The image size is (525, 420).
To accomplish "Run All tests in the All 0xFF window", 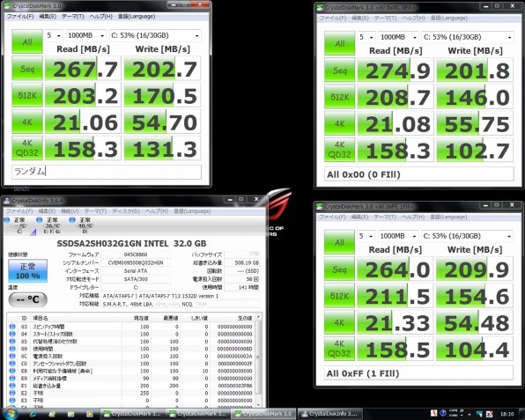I will click(339, 242).
